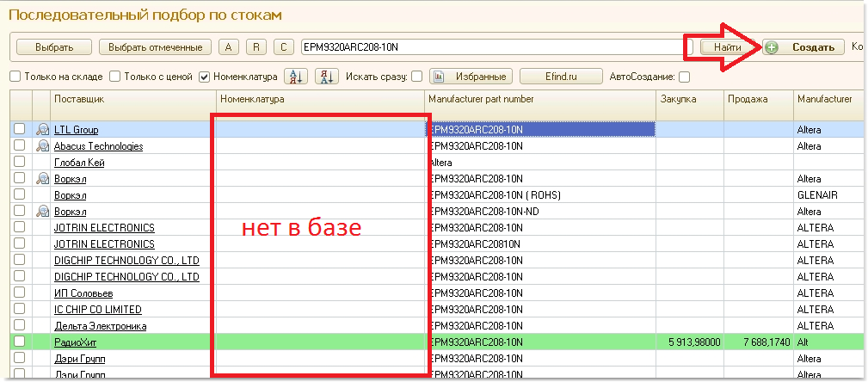868x382 pixels.
Task: Click the sort ascending icon
Action: tap(295, 77)
